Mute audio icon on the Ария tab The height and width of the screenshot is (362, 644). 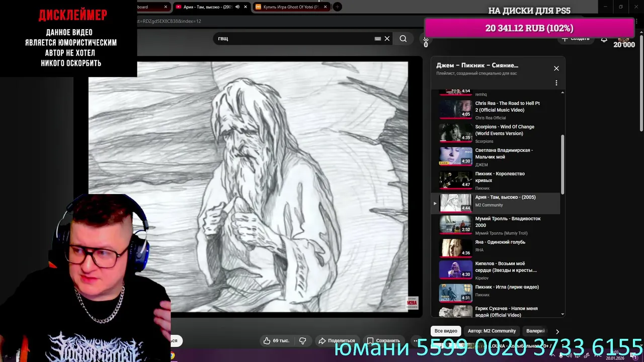237,7
